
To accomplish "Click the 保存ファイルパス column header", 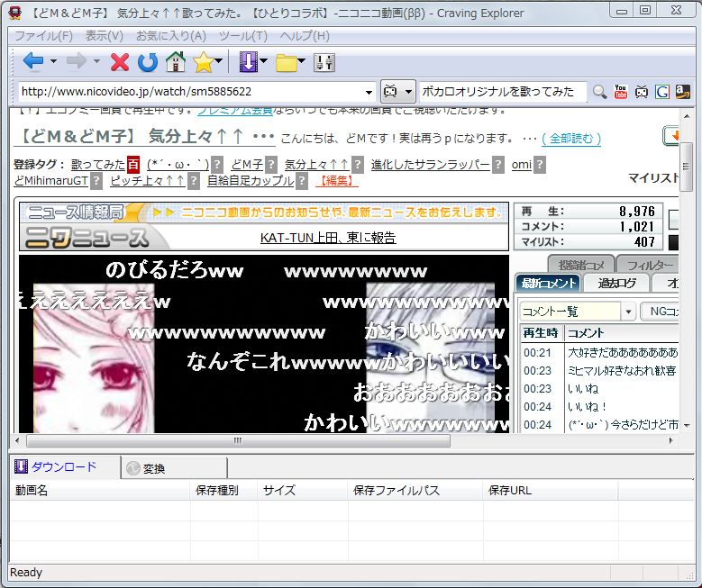I will coord(415,491).
